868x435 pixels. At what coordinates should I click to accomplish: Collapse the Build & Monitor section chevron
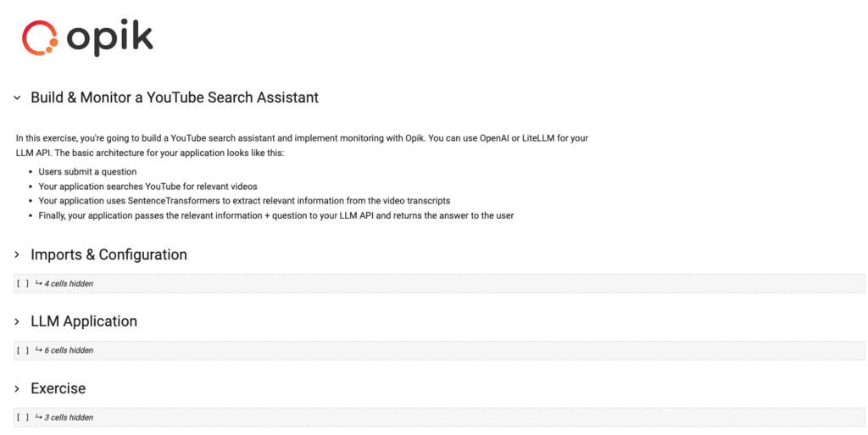click(x=17, y=98)
